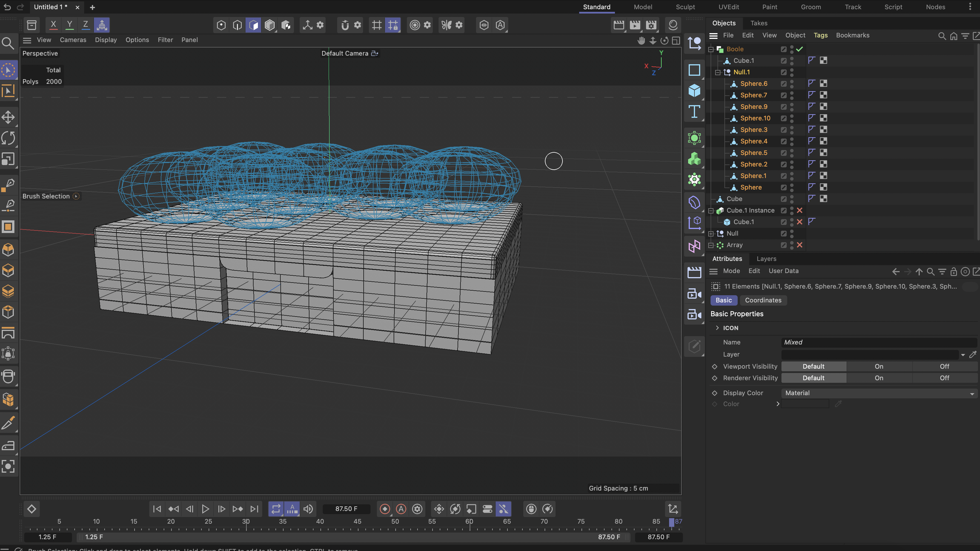Enable the disabled Array generator
The image size is (980, 551).
coord(799,245)
